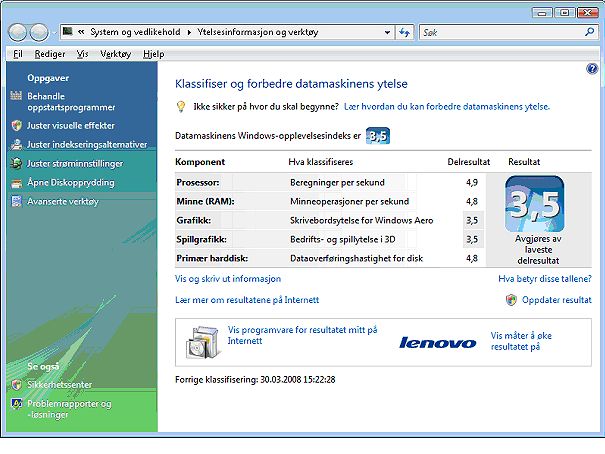Click the Avanserte verktøy icon
Viewport: 605px width, 454px height.
[16, 201]
